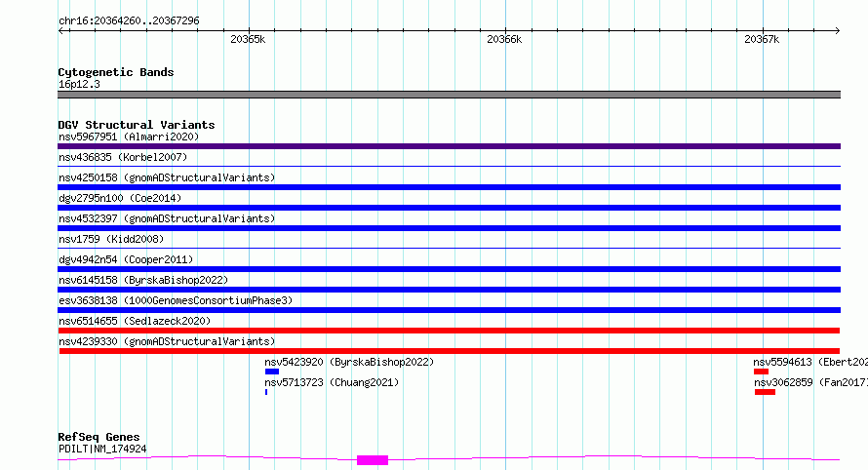Click nsv4532397 (gnomADStructuralVariants) label
Screen dimensions: 868x470
coord(167,218)
